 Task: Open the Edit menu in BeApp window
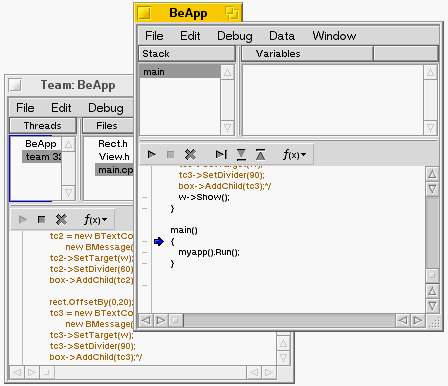pyautogui.click(x=190, y=36)
